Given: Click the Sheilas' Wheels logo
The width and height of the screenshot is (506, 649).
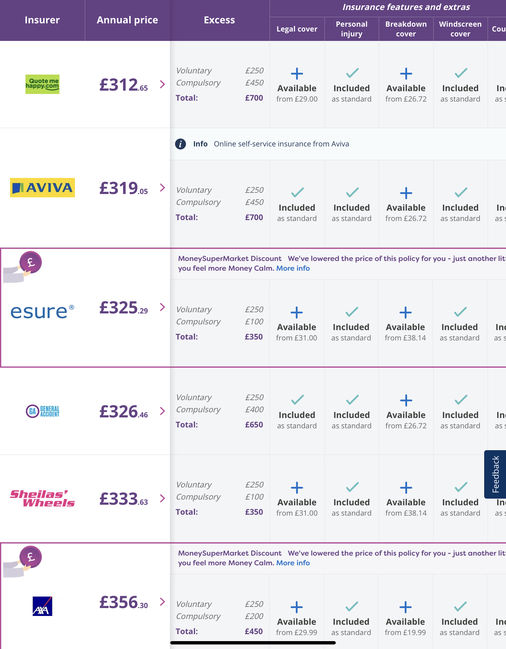Looking at the screenshot, I should (x=43, y=498).
